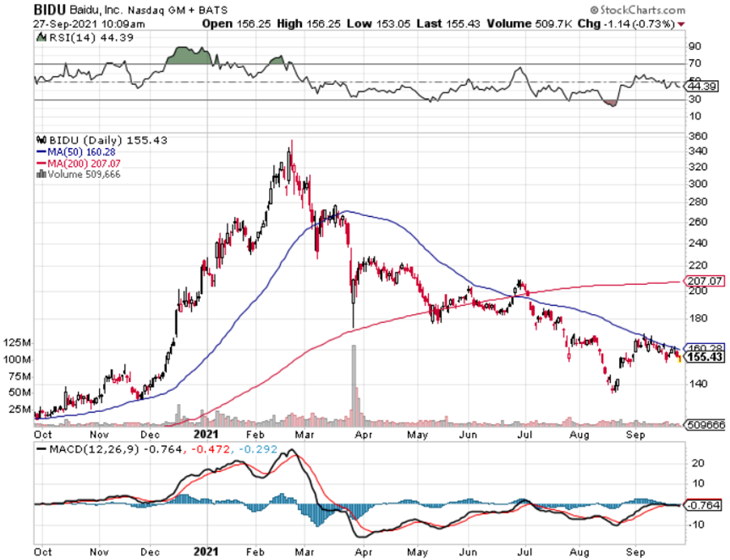Click the volume bars legend icon

39,174
